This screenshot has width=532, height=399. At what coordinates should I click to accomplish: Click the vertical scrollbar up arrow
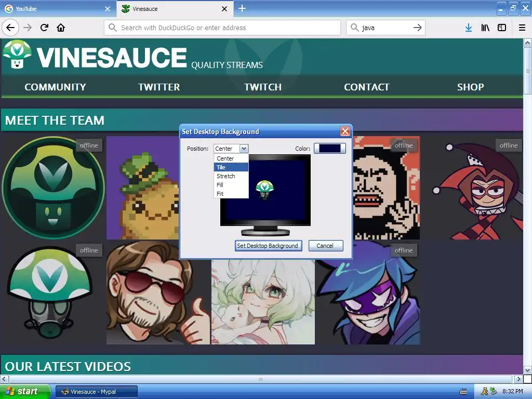(x=528, y=43)
